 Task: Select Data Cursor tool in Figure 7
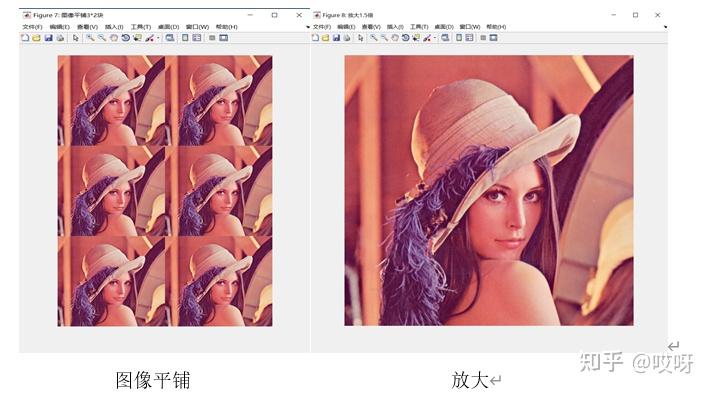click(137, 38)
